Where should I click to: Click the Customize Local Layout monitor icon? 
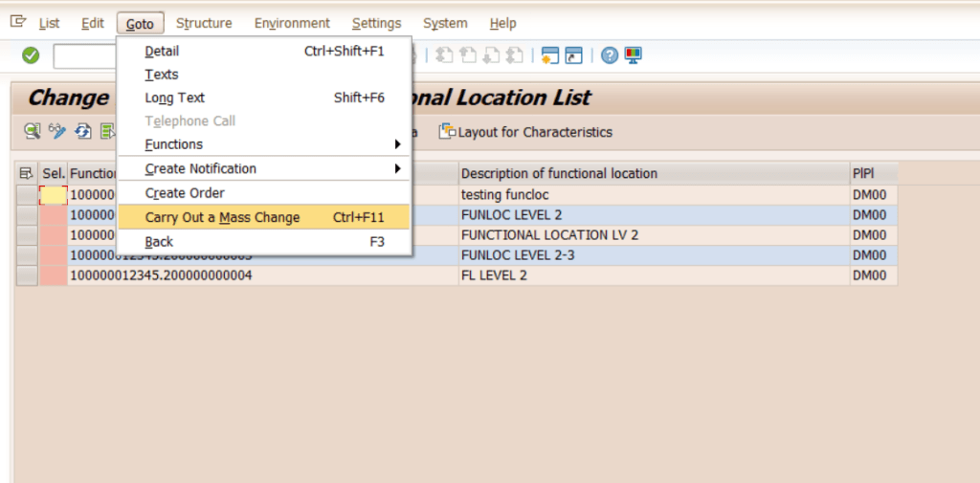click(x=633, y=55)
